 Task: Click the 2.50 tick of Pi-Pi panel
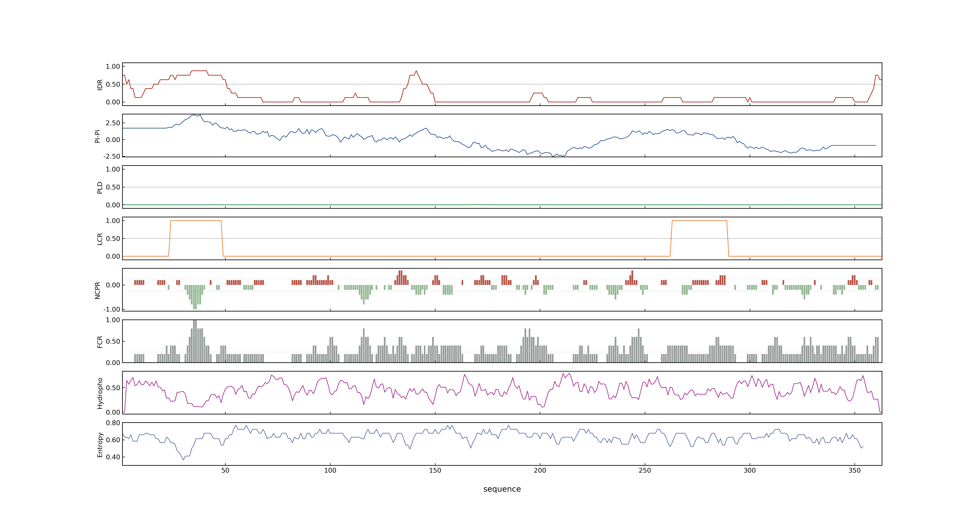point(113,123)
